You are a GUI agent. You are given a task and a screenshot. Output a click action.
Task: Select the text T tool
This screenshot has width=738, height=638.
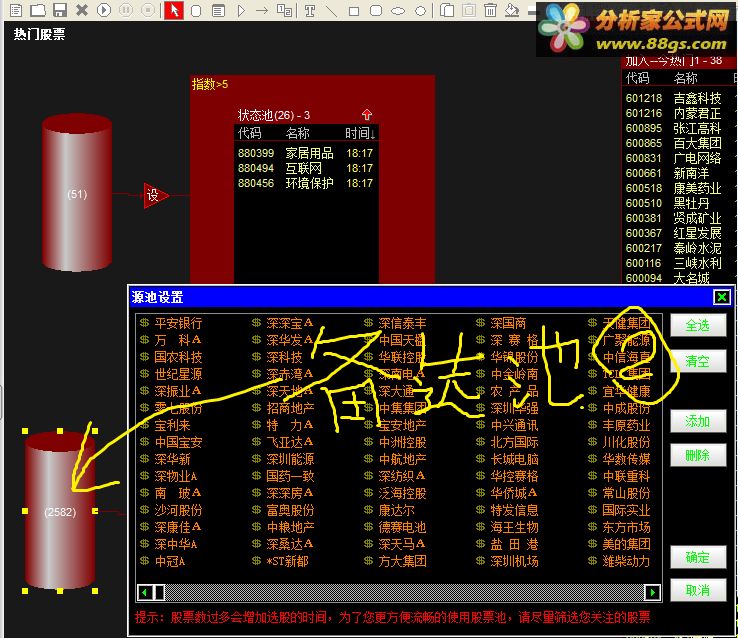[310, 11]
